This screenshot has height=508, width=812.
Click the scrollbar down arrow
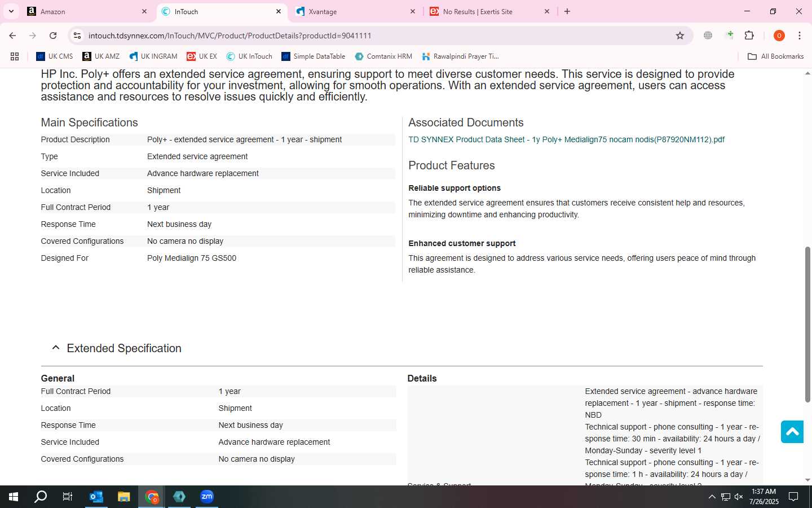[x=807, y=480]
